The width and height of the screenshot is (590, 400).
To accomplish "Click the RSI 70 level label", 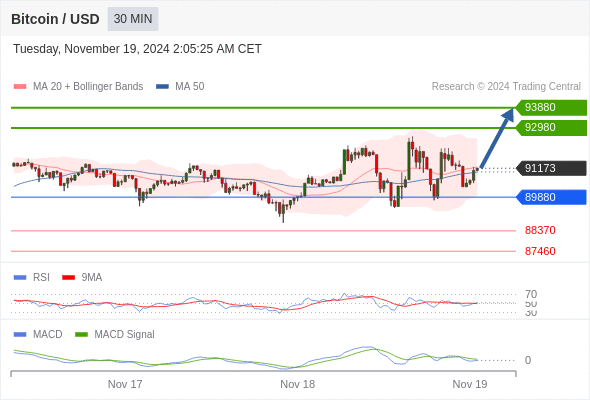I will [531, 294].
